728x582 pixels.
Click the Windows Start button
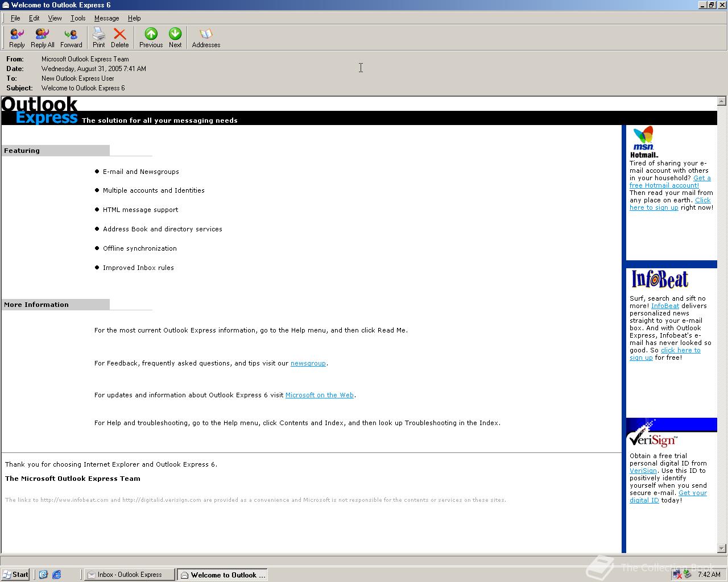point(15,575)
